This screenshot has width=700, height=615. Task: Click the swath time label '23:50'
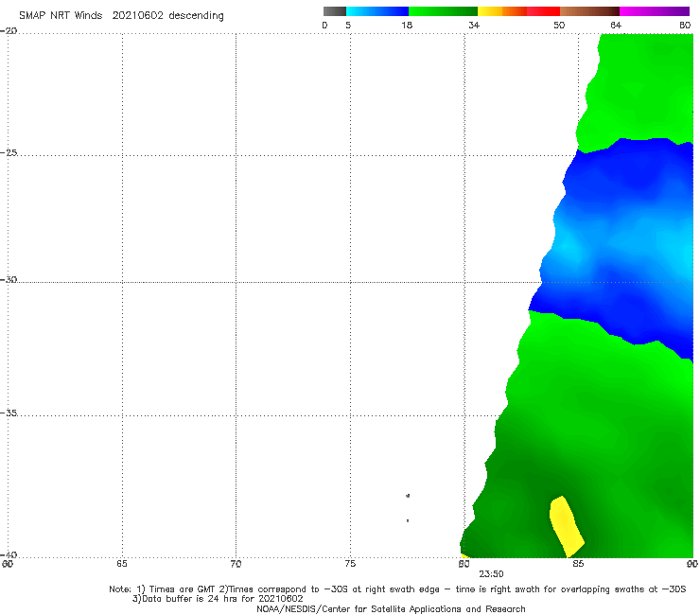tap(492, 574)
